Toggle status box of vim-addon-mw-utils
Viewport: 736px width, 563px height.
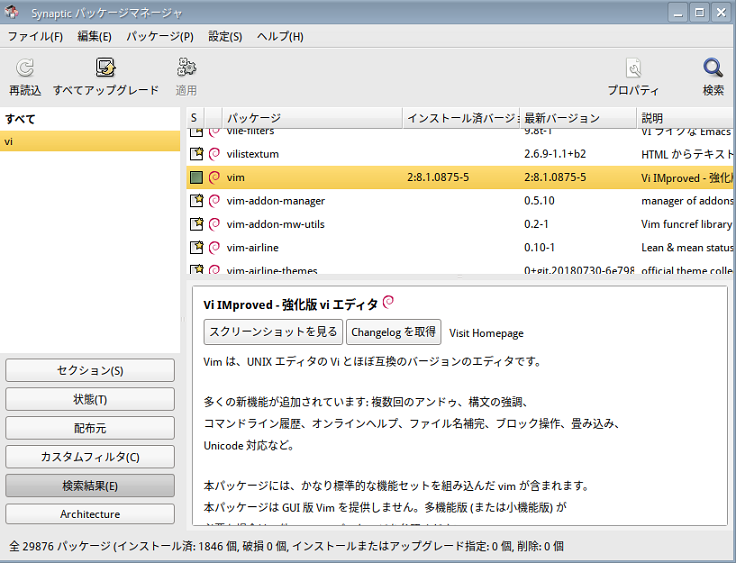[196, 224]
